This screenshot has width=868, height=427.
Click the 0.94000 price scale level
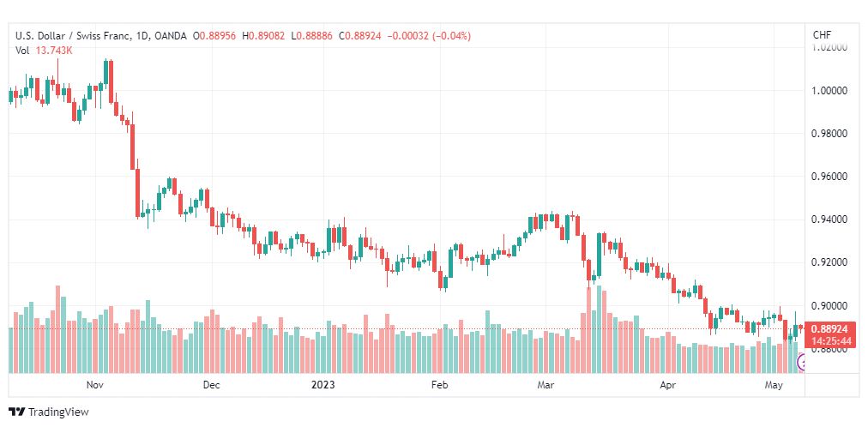pyautogui.click(x=830, y=220)
